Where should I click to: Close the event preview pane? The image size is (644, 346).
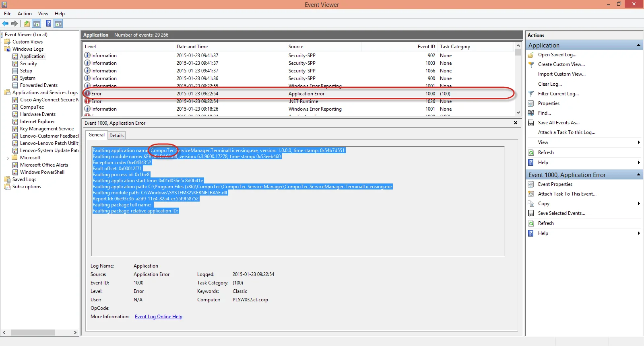516,123
